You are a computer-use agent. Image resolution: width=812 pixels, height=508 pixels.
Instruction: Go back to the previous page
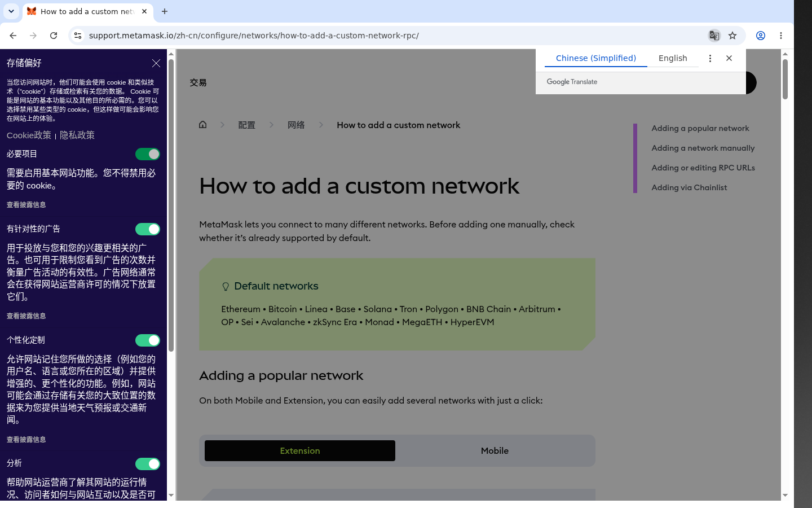click(13, 36)
